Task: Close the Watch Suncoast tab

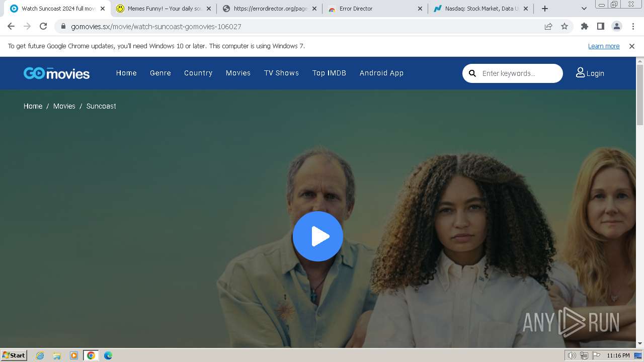Action: pos(103,9)
